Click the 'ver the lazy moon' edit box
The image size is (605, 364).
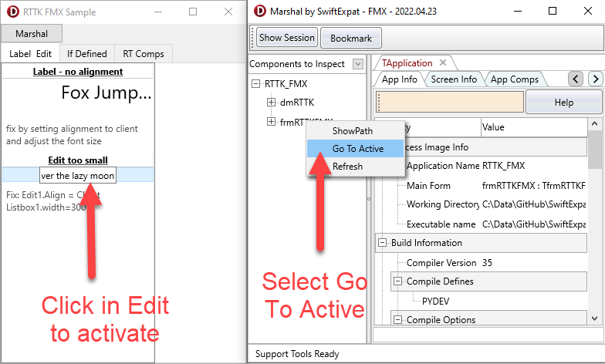point(77,176)
